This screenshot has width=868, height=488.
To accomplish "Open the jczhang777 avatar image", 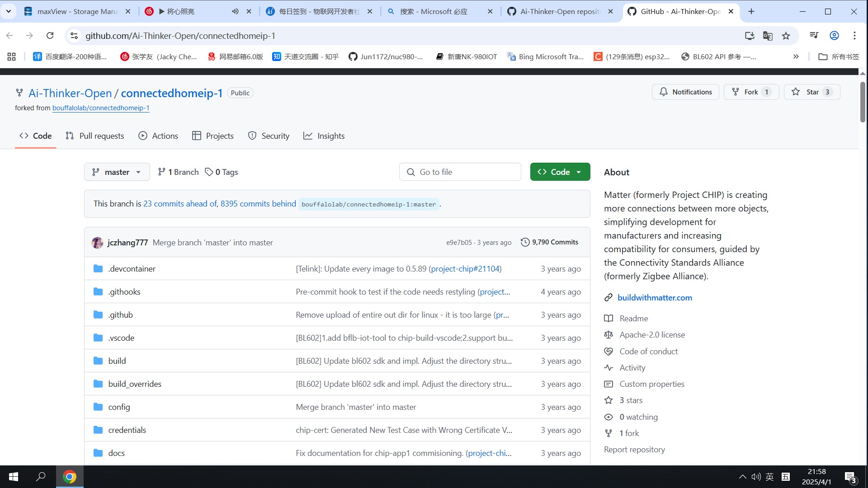I will [97, 243].
